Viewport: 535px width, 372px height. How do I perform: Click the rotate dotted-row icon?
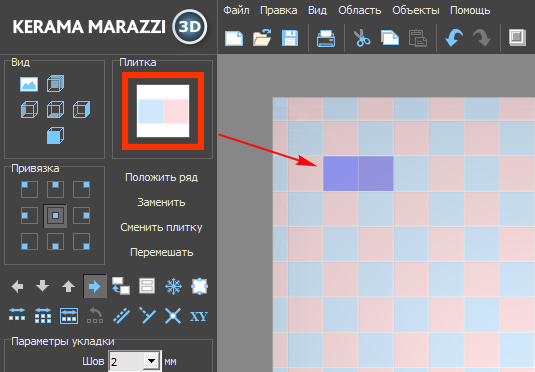[x=95, y=315]
